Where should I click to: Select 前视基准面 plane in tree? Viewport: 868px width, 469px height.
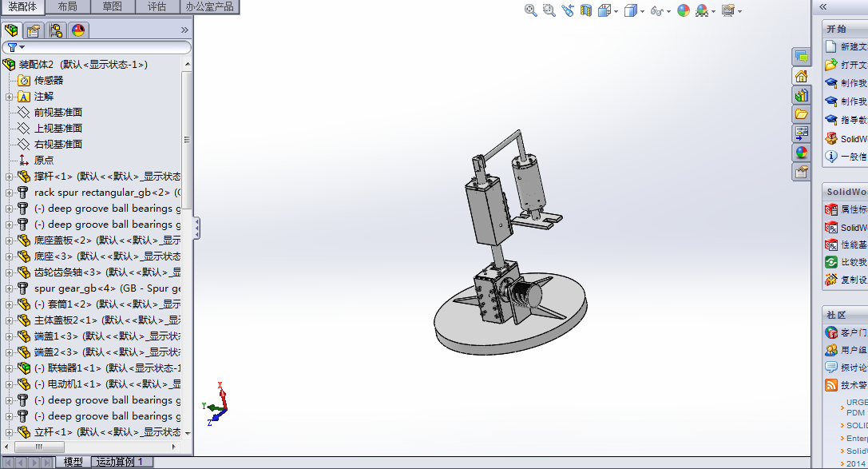pos(58,113)
